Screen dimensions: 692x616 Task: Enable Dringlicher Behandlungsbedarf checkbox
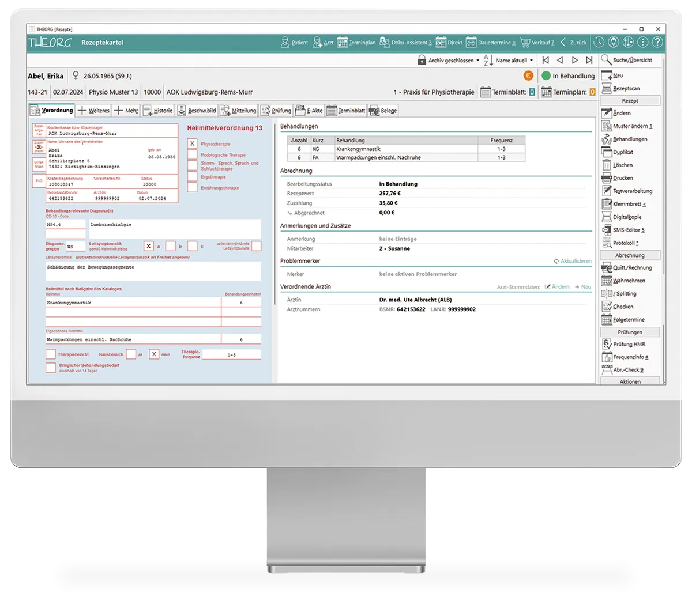coord(51,367)
